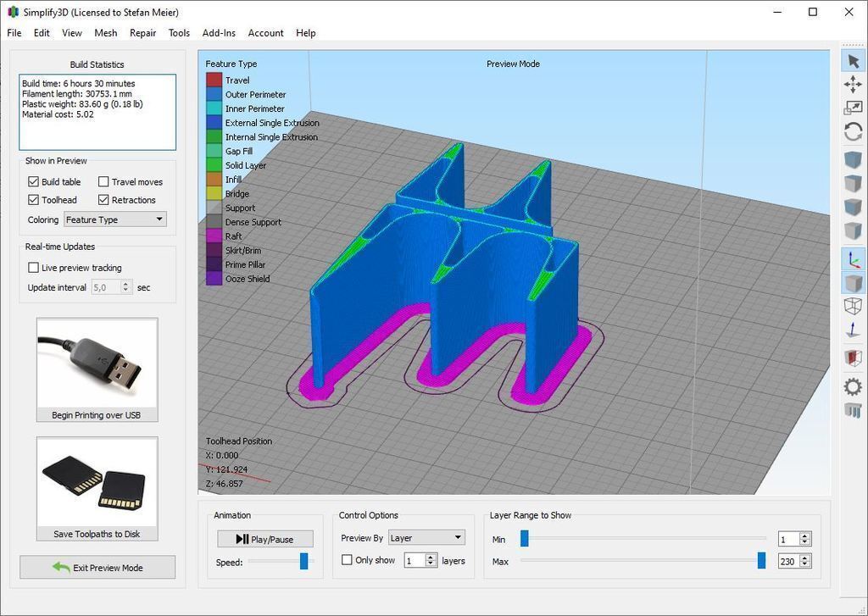Enable Travel moves in preview
Image resolution: width=868 pixels, height=616 pixels.
(103, 181)
